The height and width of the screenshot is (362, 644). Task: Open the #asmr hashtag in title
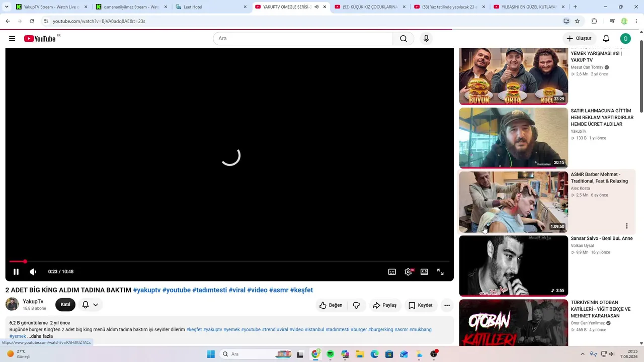click(x=279, y=290)
